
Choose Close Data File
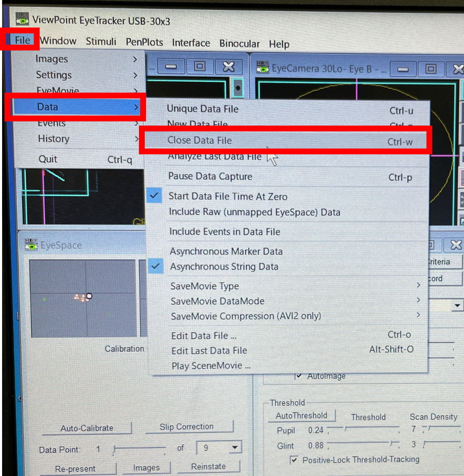click(x=285, y=141)
